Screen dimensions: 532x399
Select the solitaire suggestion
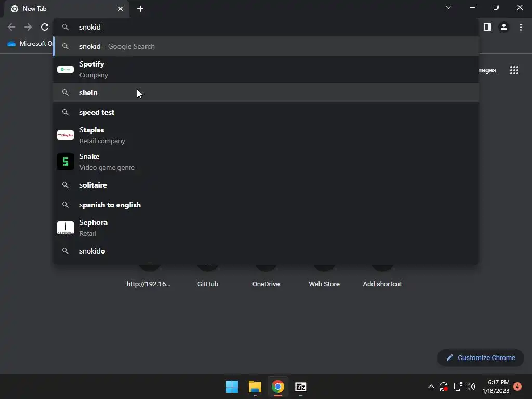[267, 185]
